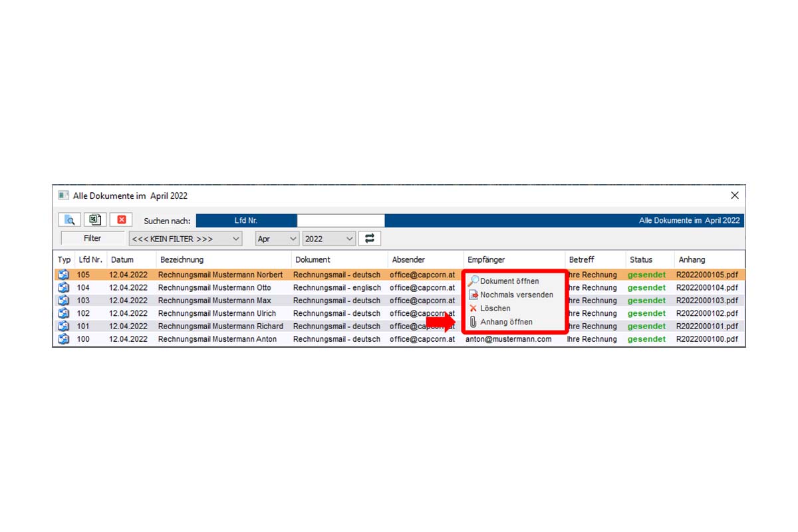The image size is (798, 532).
Task: Expand the Apr month dropdown
Action: pos(277,239)
